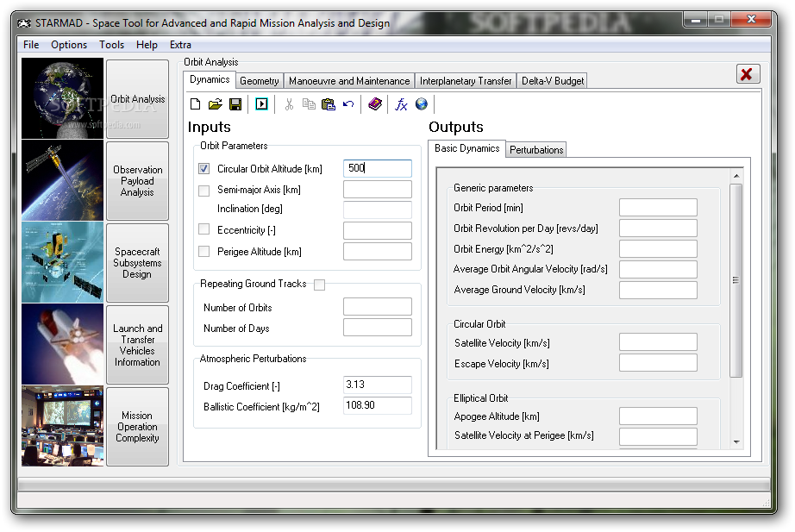795x532 pixels.
Task: Click the Orbit Energy output field
Action: tap(658, 248)
